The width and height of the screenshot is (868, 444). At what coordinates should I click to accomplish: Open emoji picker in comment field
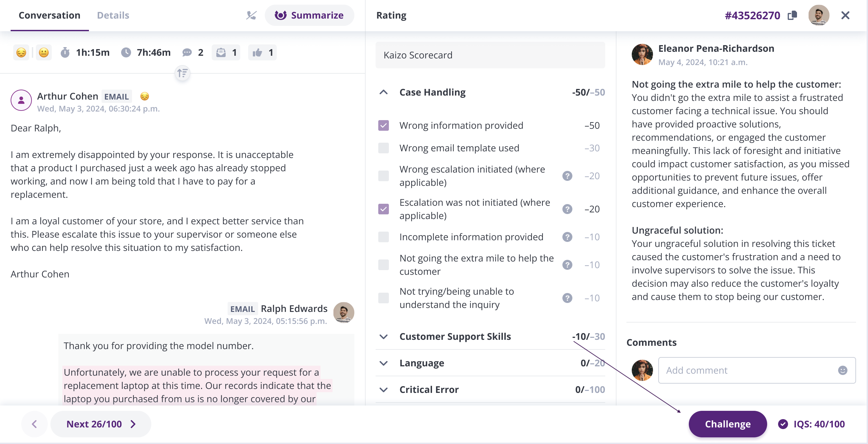point(842,370)
